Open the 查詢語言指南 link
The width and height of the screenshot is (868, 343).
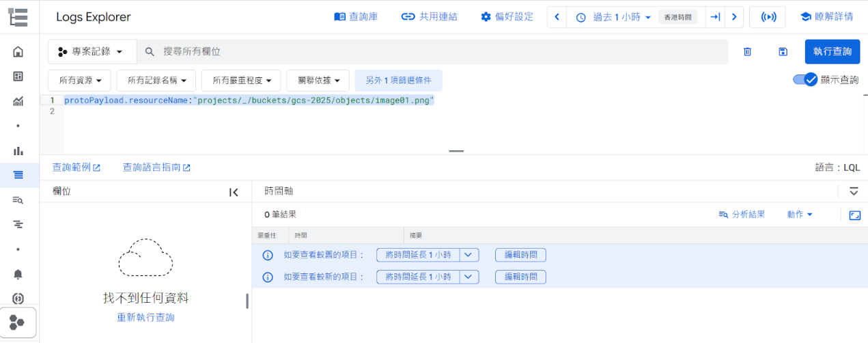point(156,167)
